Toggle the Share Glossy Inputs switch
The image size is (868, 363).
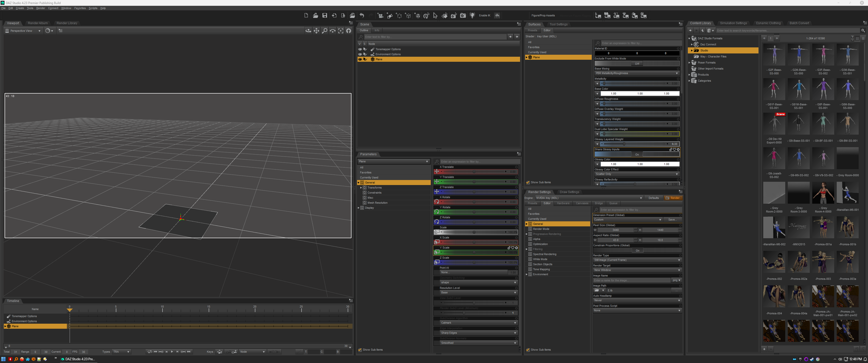(637, 154)
